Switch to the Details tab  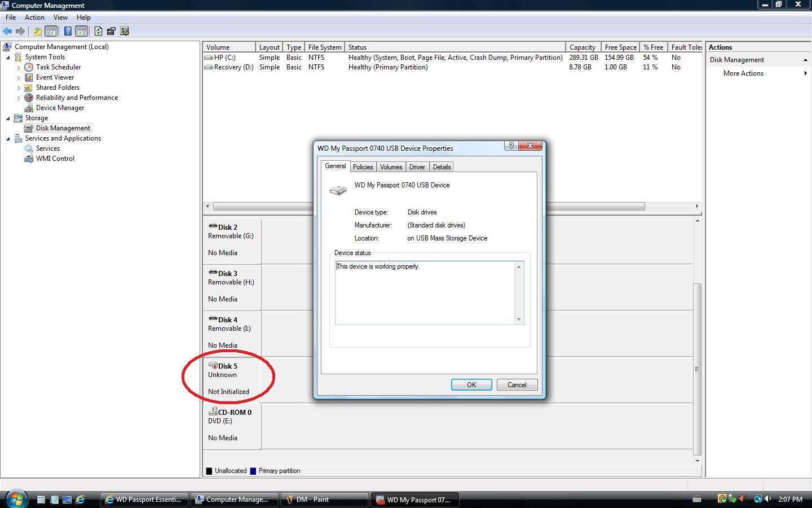point(442,167)
